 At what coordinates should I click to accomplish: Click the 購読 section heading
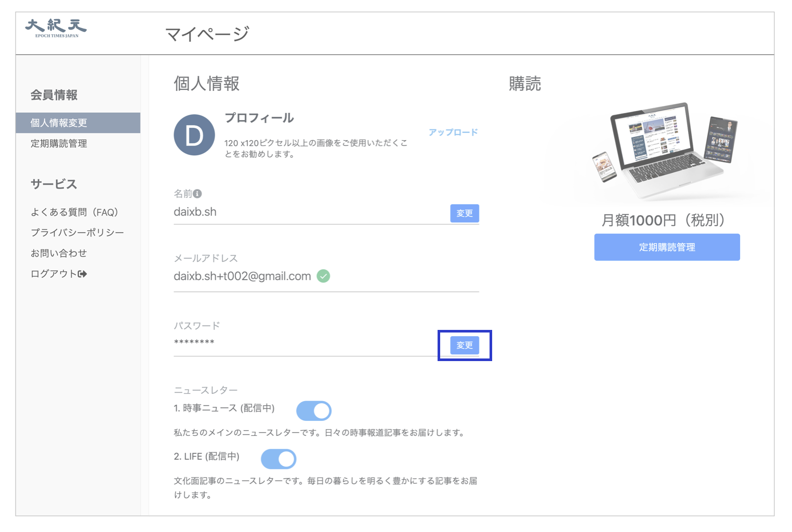pos(525,84)
